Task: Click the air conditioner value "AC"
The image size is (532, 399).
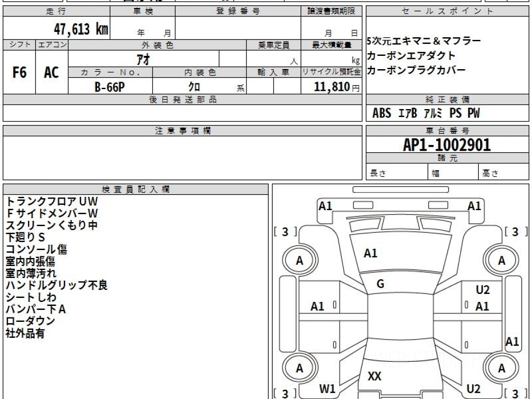Action: [51, 73]
